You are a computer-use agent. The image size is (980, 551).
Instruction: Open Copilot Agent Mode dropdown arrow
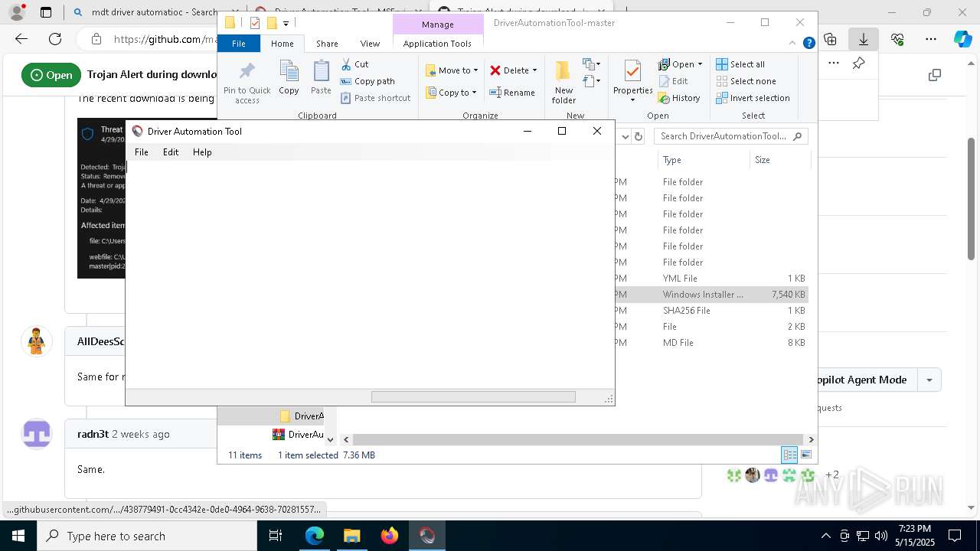point(929,380)
